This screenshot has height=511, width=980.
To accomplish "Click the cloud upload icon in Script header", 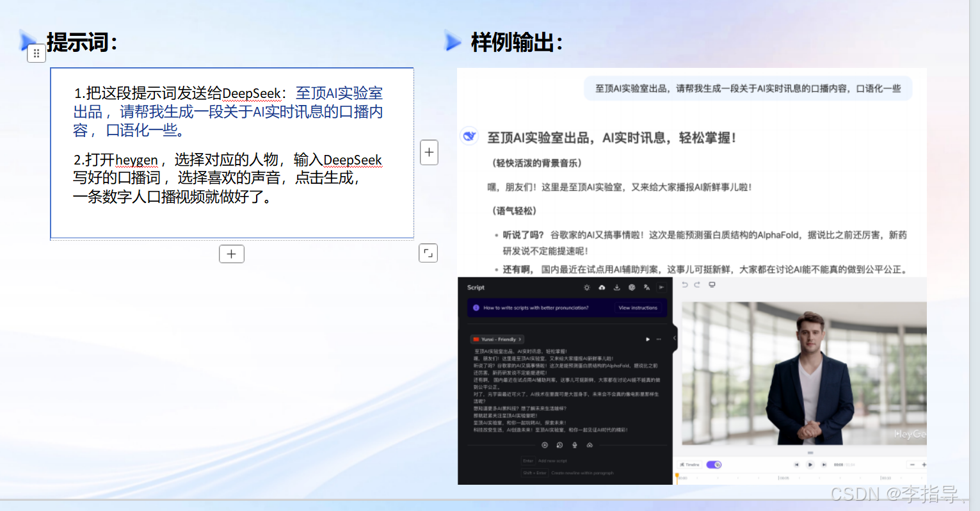I will pyautogui.click(x=602, y=288).
